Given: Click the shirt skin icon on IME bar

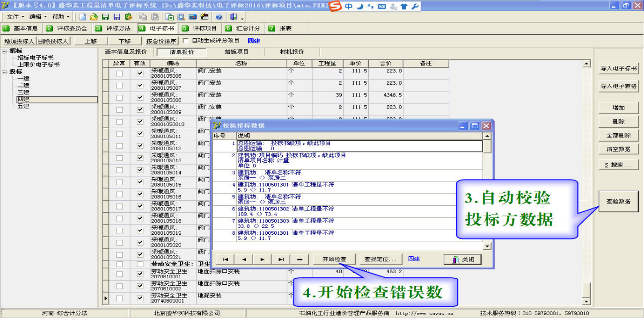Looking at the screenshot, I should coord(404,7).
